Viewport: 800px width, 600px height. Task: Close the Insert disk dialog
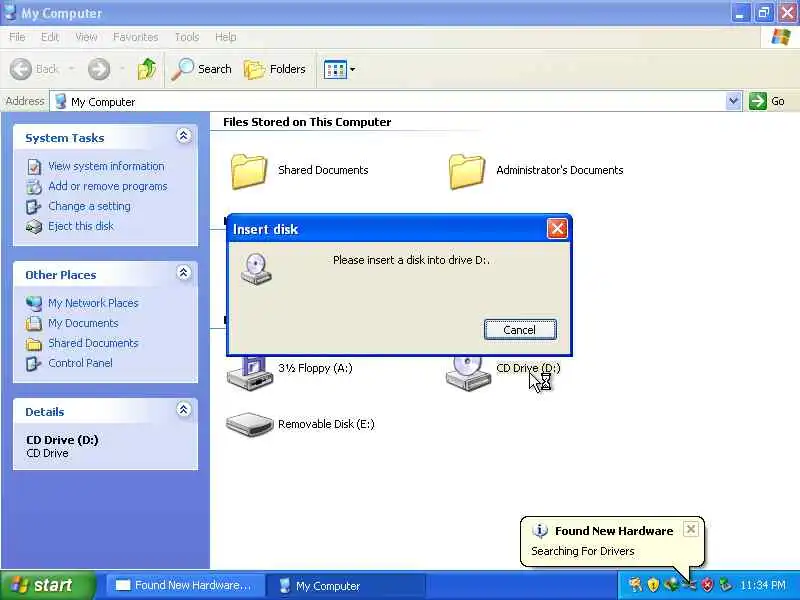click(557, 229)
